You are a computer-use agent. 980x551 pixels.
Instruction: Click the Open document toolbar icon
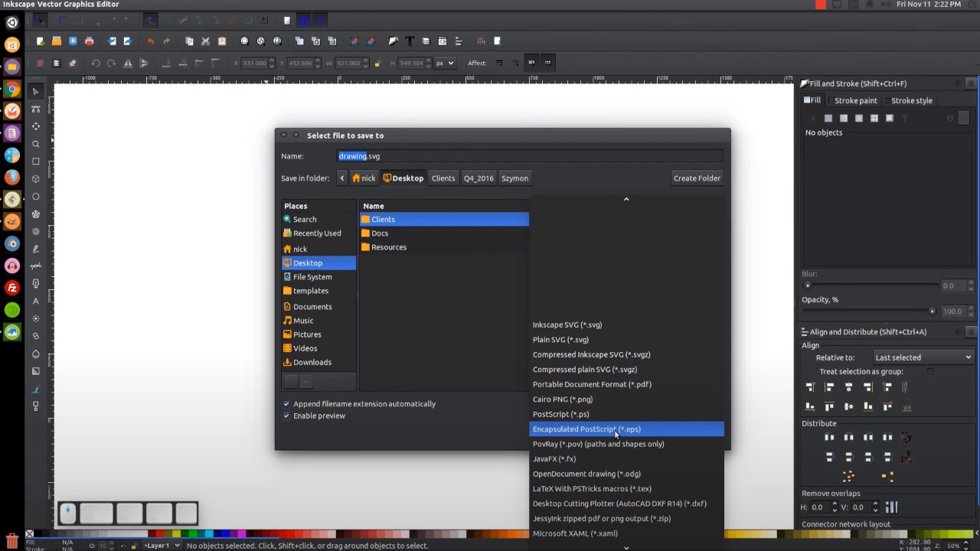(57, 41)
